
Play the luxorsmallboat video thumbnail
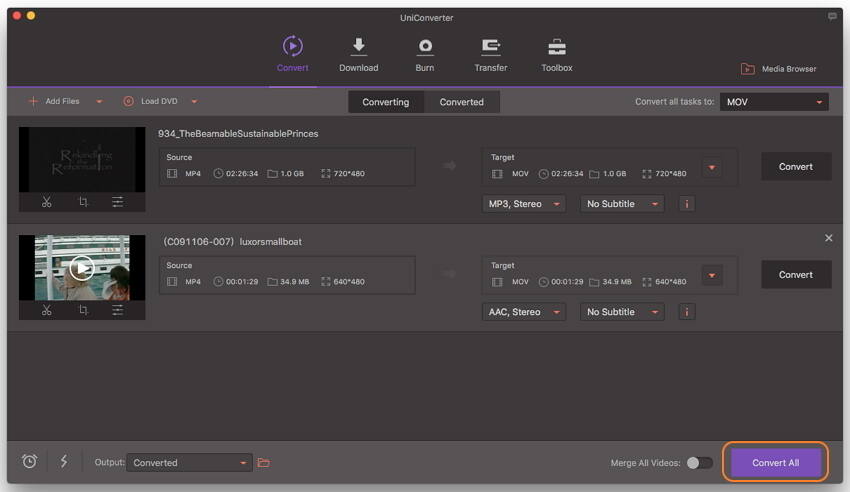coord(82,267)
